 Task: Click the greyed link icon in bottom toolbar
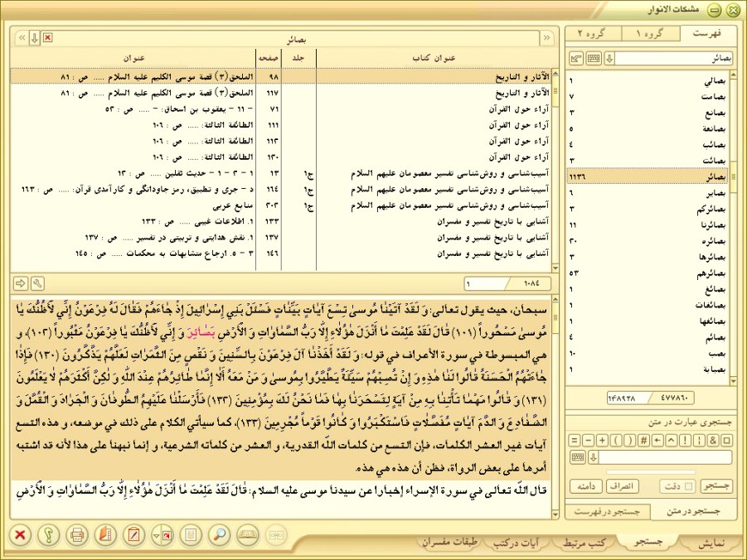[276, 535]
